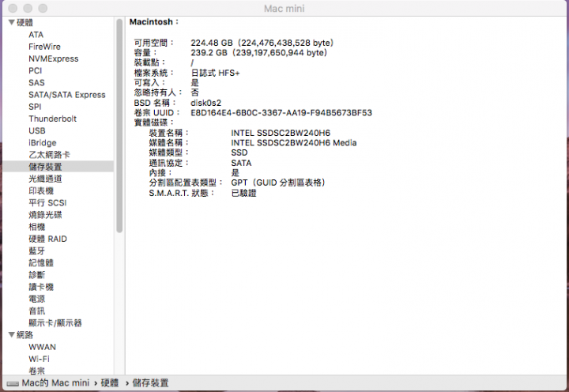Screen dimensions: 569x392
Task: Click the 硬體 section header
Action: click(x=25, y=22)
